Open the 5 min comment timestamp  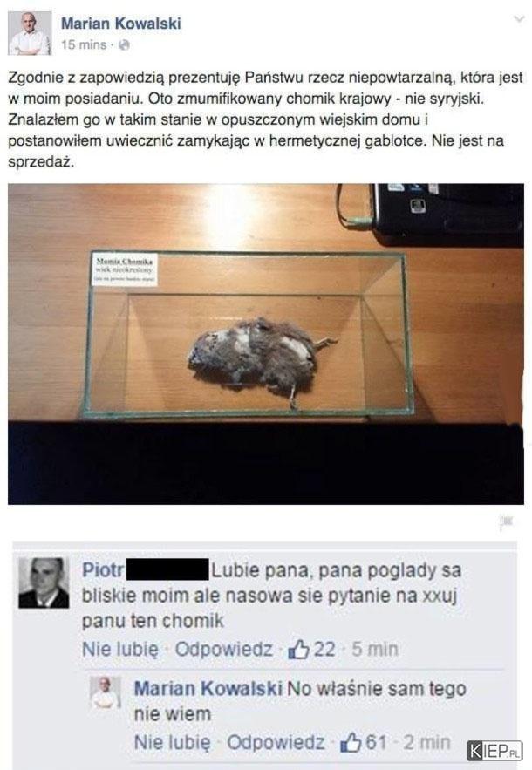pyautogui.click(x=375, y=649)
